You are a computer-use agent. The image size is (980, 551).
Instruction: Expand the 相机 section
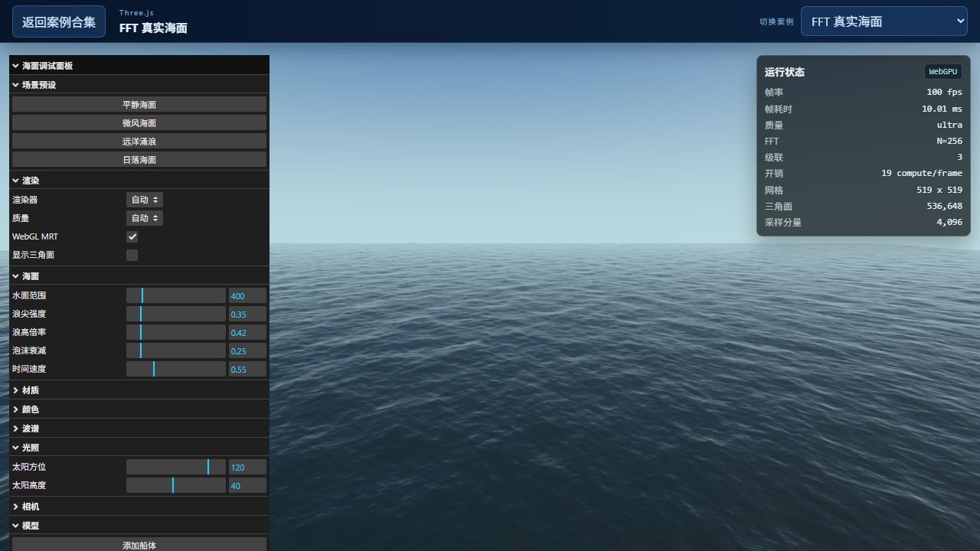point(139,507)
